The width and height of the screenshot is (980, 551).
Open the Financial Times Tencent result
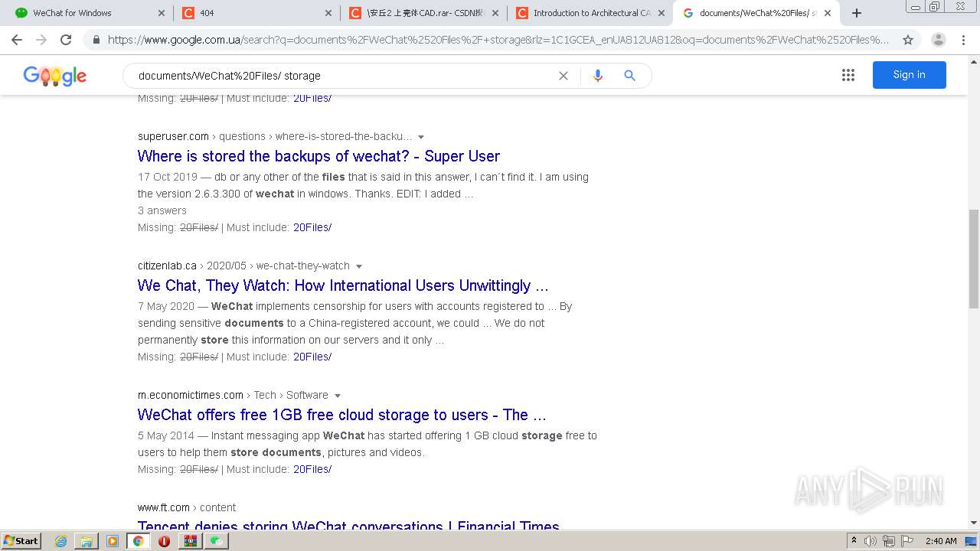click(x=348, y=525)
